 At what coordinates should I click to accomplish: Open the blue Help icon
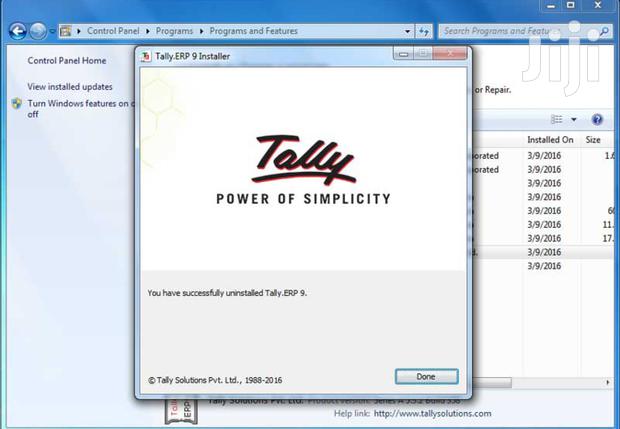point(597,119)
